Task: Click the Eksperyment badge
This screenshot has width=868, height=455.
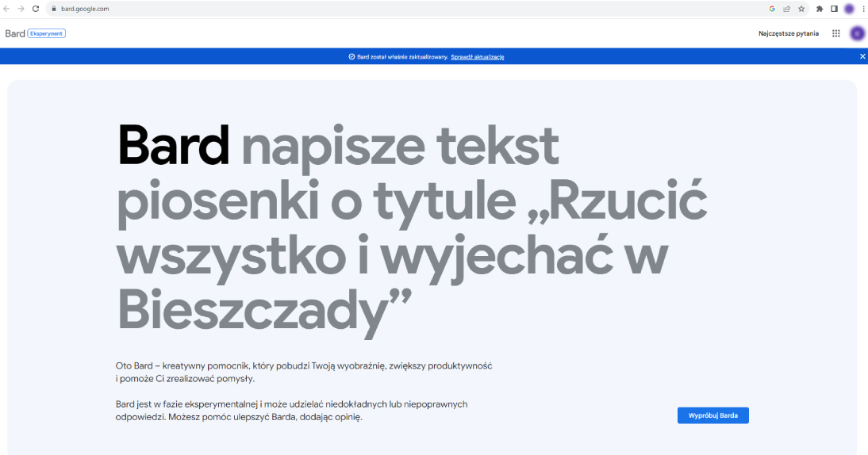Action: pyautogui.click(x=47, y=34)
